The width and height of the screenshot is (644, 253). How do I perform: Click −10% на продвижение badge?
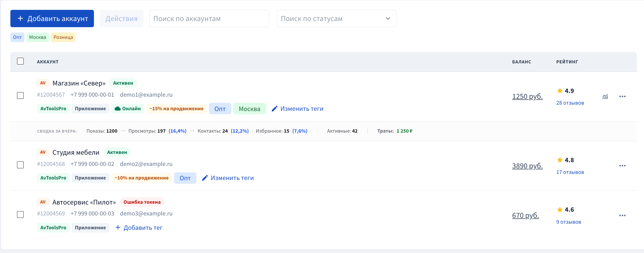pyautogui.click(x=142, y=178)
